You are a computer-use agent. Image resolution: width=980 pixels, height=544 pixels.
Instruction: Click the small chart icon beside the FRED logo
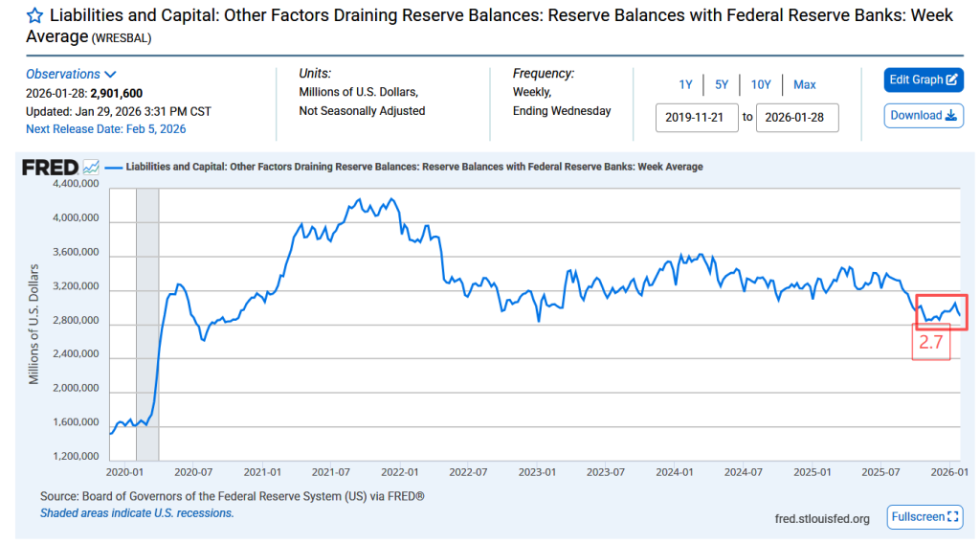tap(91, 168)
